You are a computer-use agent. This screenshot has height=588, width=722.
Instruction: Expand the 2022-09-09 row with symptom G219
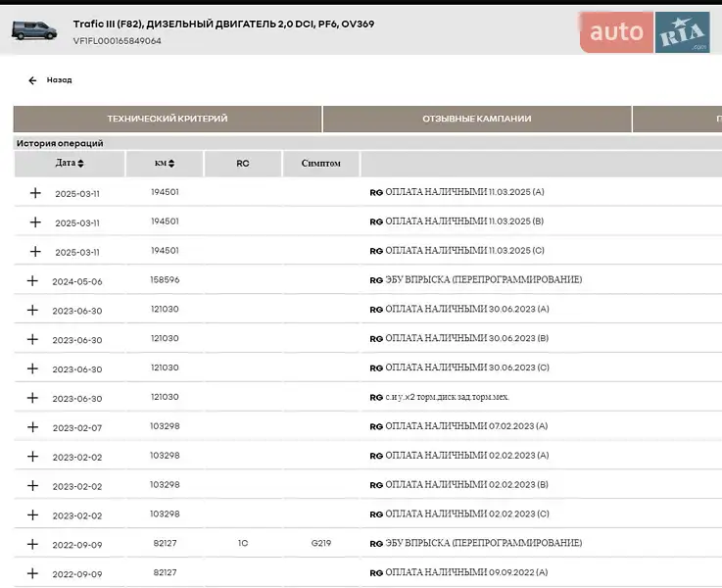tap(32, 544)
